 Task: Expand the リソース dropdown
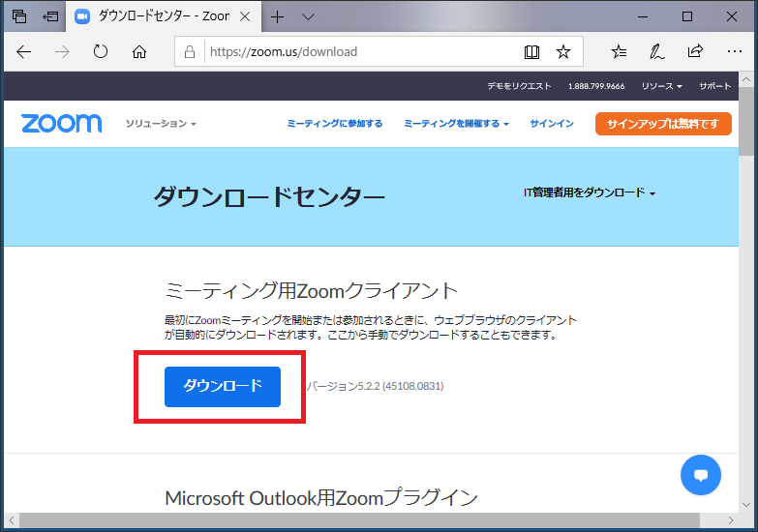click(661, 86)
